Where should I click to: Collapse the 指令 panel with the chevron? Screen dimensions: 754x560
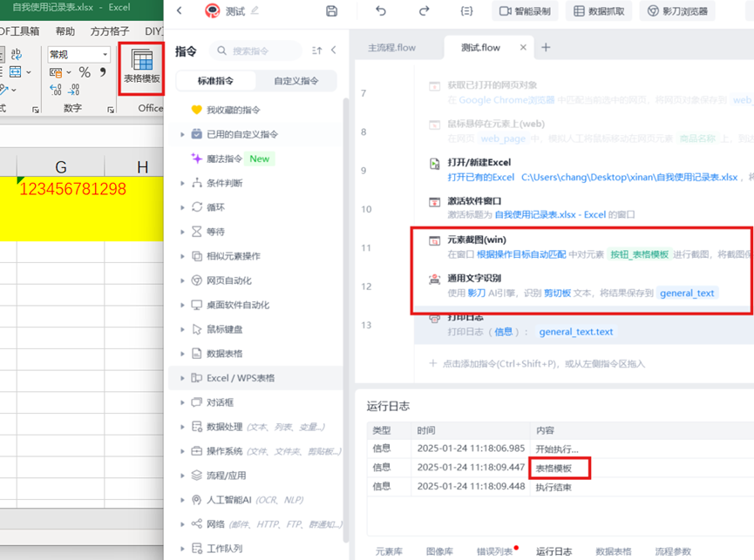334,50
